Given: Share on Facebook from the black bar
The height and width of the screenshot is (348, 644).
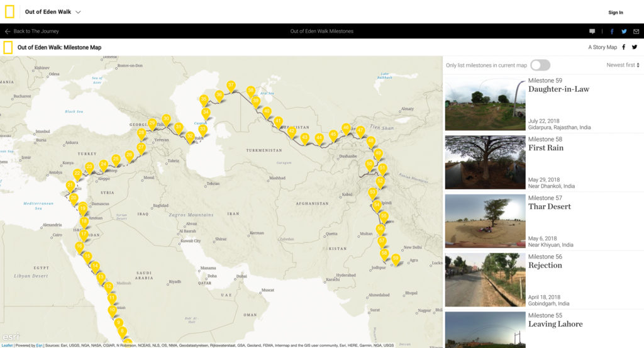Looking at the screenshot, I should 612,31.
